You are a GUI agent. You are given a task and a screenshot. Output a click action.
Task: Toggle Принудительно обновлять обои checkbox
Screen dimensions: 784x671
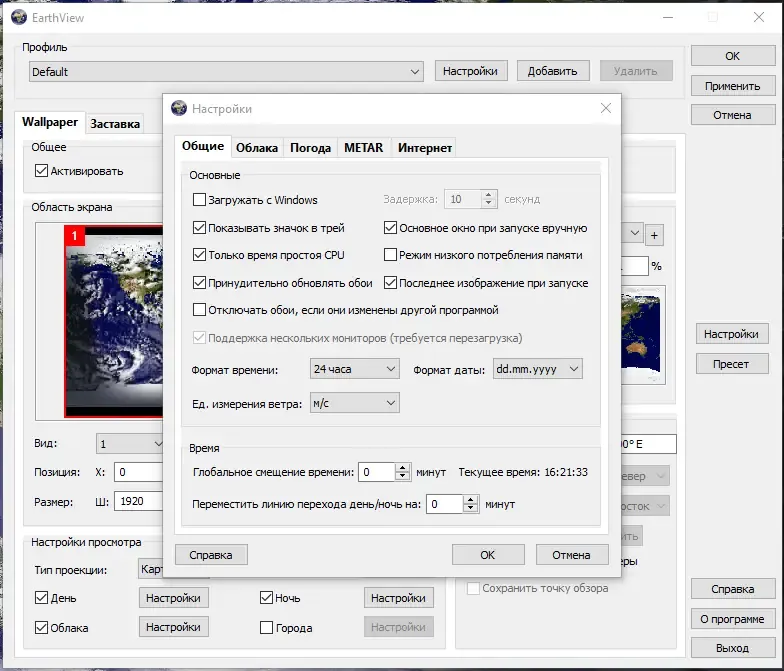pos(200,283)
